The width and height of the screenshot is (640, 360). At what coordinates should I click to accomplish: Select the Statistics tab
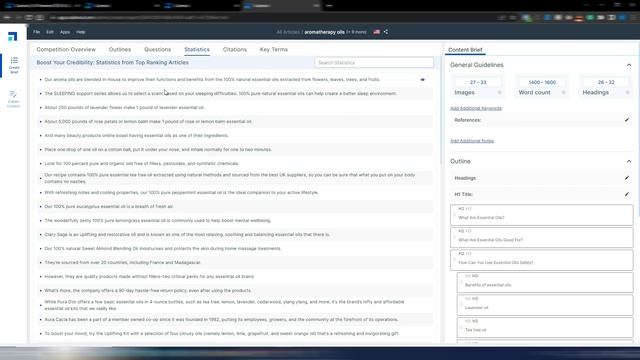click(x=197, y=49)
